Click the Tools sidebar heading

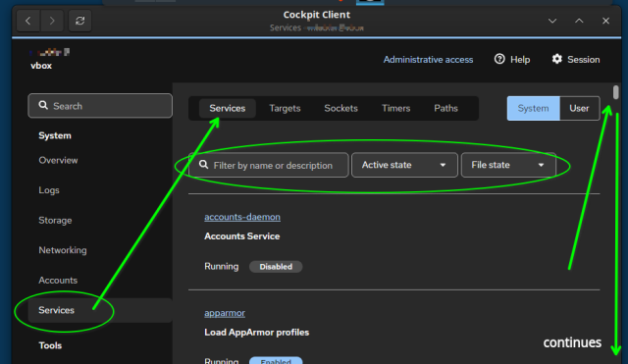[x=50, y=345]
